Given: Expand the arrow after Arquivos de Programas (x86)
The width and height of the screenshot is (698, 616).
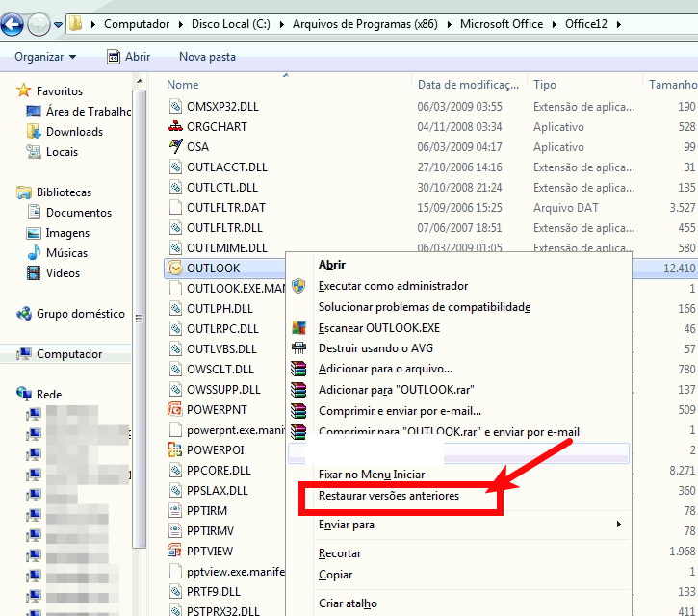Looking at the screenshot, I should pos(450,24).
